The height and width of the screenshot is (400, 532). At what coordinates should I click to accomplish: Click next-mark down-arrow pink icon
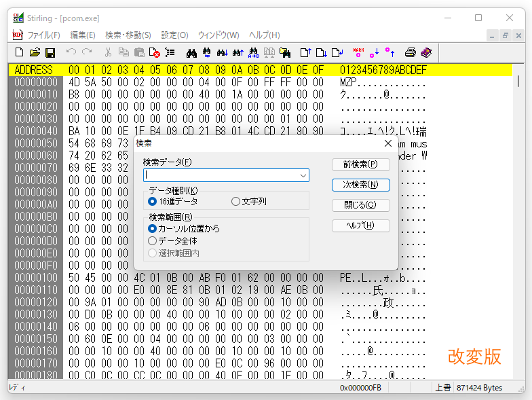point(375,52)
